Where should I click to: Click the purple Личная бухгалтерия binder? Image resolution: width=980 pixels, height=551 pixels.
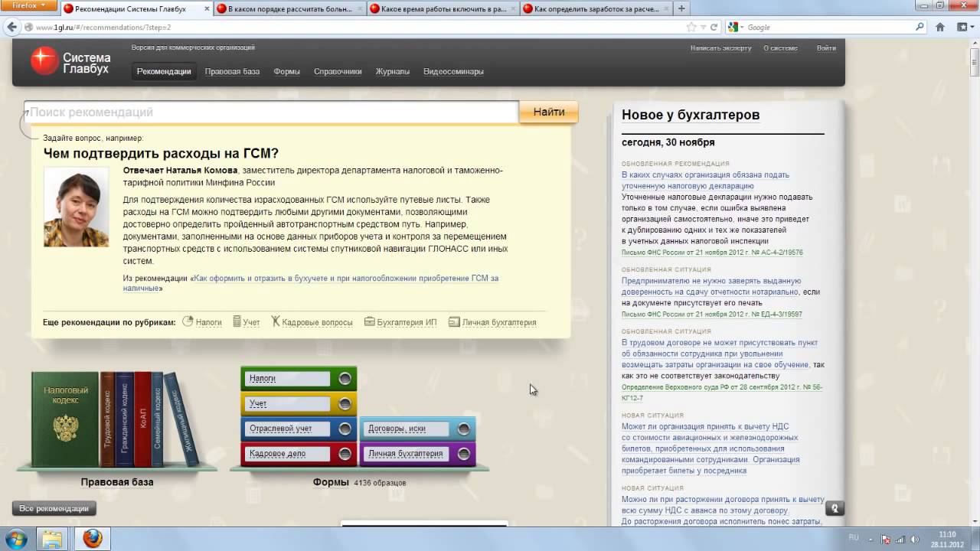(x=417, y=454)
